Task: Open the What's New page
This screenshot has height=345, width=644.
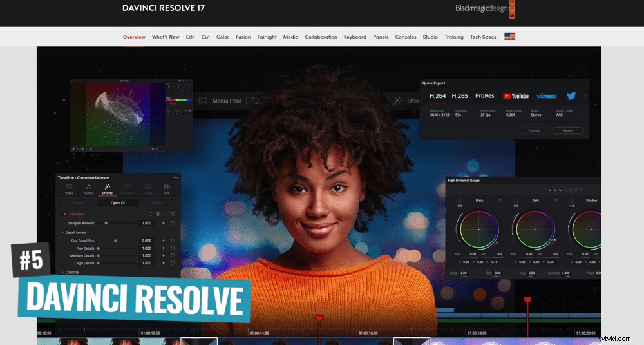Action: pyautogui.click(x=166, y=37)
